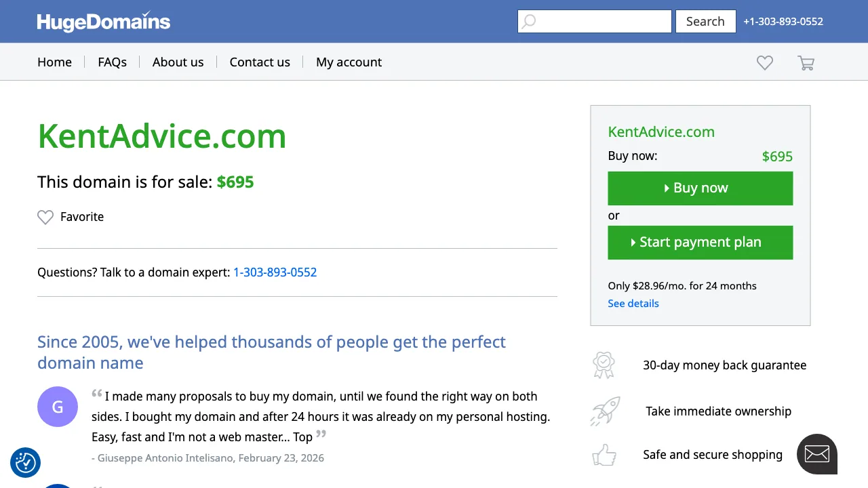This screenshot has width=868, height=488.
Task: Click the money back guarantee badge icon
Action: tap(603, 365)
